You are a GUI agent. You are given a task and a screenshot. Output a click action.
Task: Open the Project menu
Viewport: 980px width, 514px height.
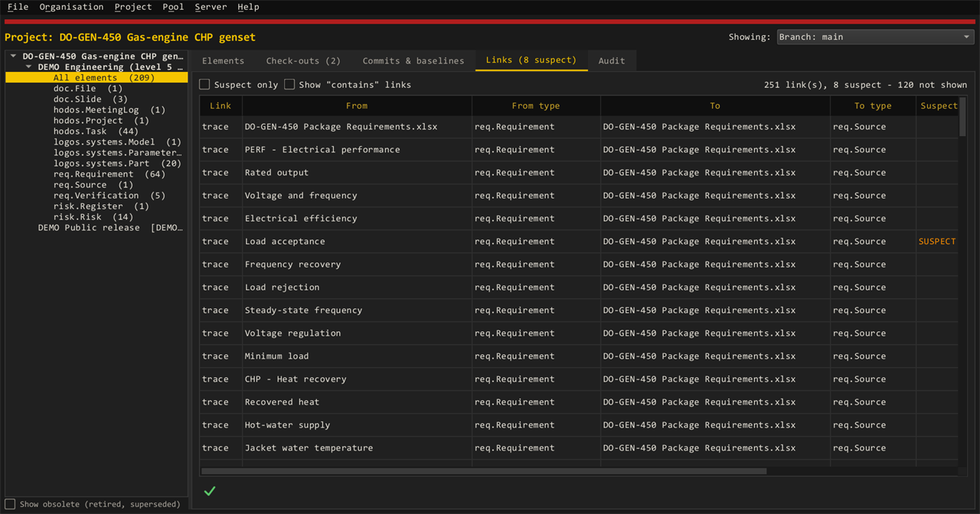coord(133,7)
